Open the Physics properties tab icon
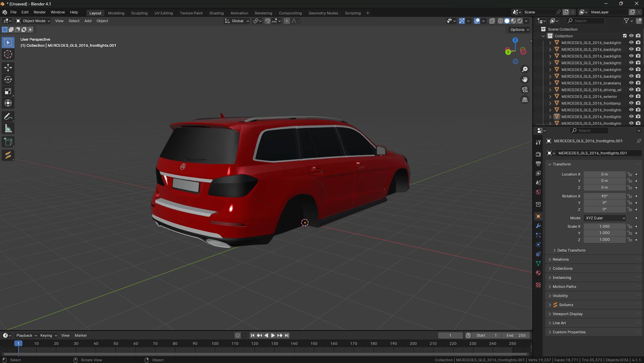Screen dimensions: 644x363 coord(538,245)
